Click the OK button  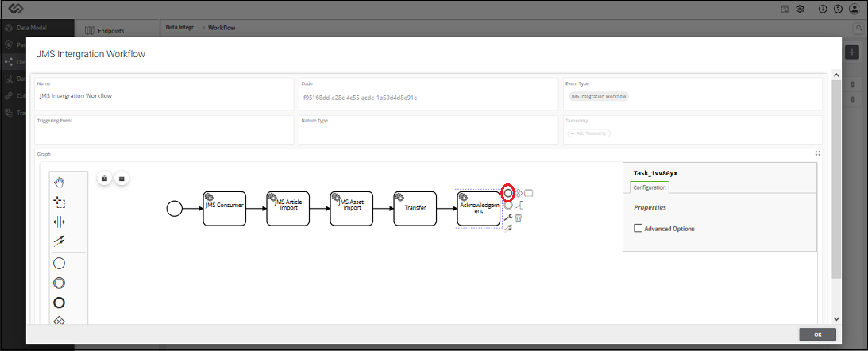point(818,334)
